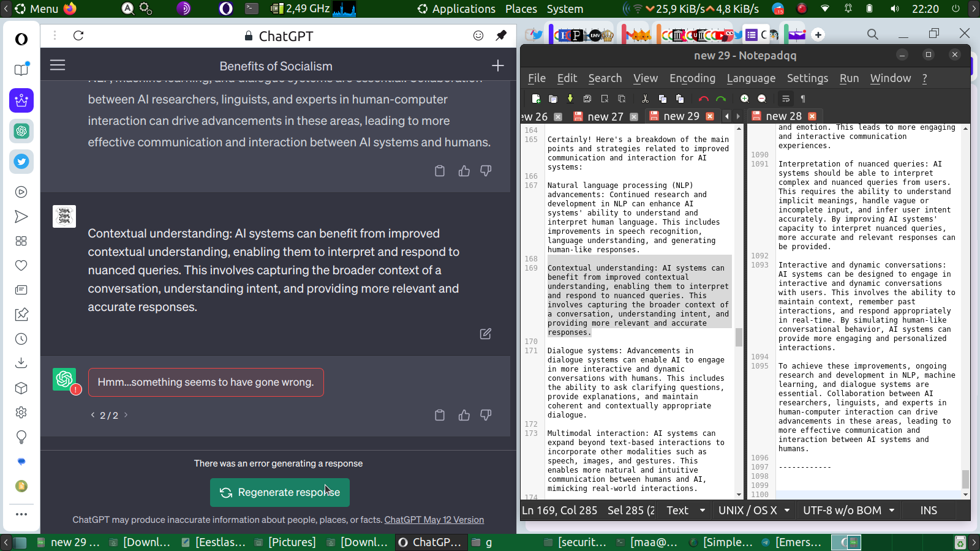Open the Encoding menu in Notepadqq
The height and width of the screenshot is (551, 980).
[692, 78]
